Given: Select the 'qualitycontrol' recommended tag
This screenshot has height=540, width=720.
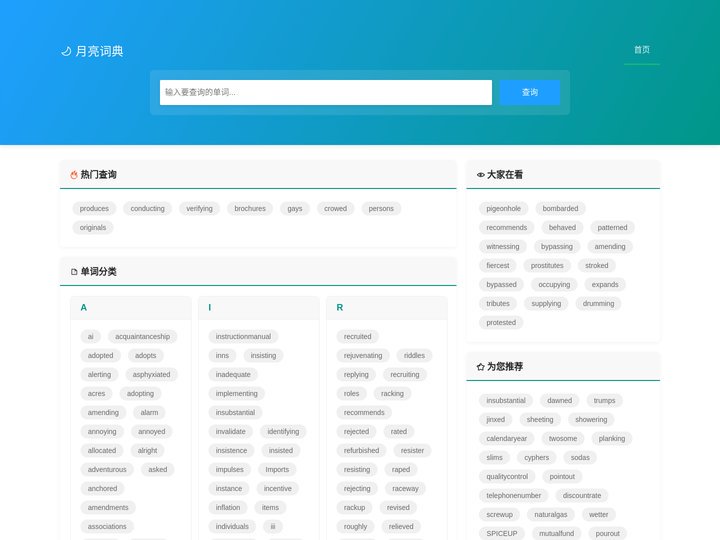Looking at the screenshot, I should tap(507, 477).
